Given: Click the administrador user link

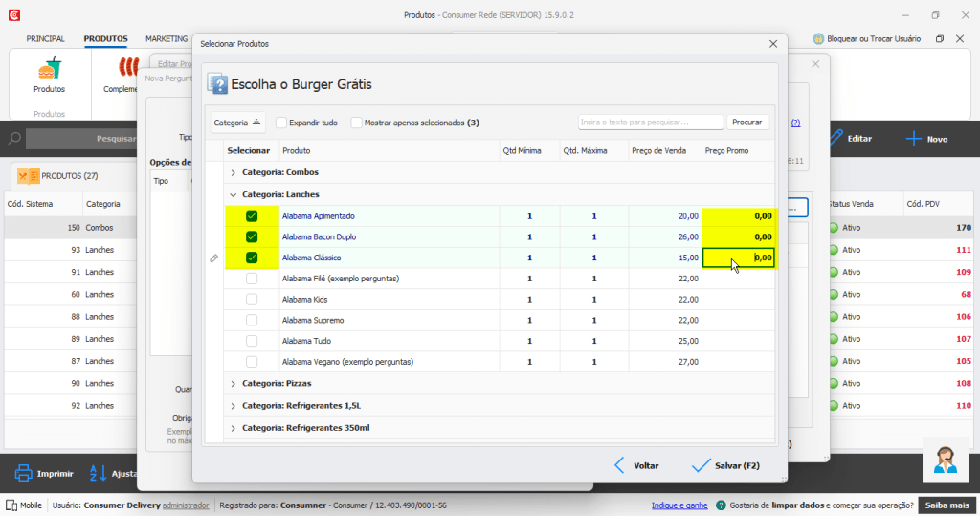Looking at the screenshot, I should pos(186,505).
